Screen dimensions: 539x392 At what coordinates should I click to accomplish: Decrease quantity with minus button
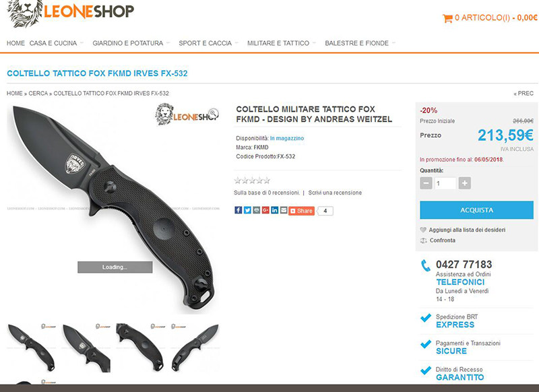(x=426, y=183)
